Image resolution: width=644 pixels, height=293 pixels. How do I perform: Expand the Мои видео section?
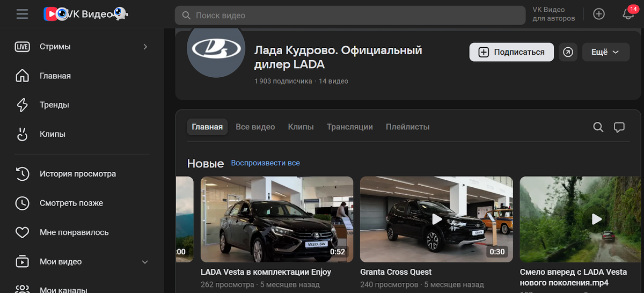pos(144,262)
